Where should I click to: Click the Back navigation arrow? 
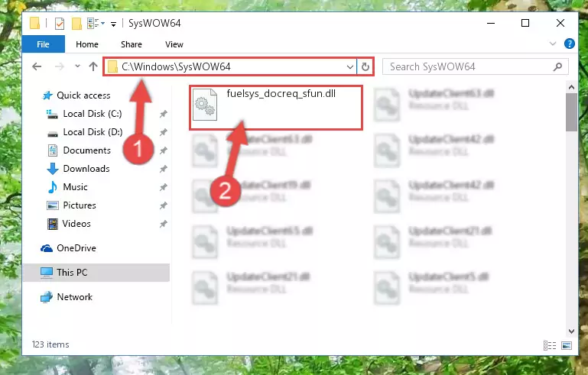point(37,66)
